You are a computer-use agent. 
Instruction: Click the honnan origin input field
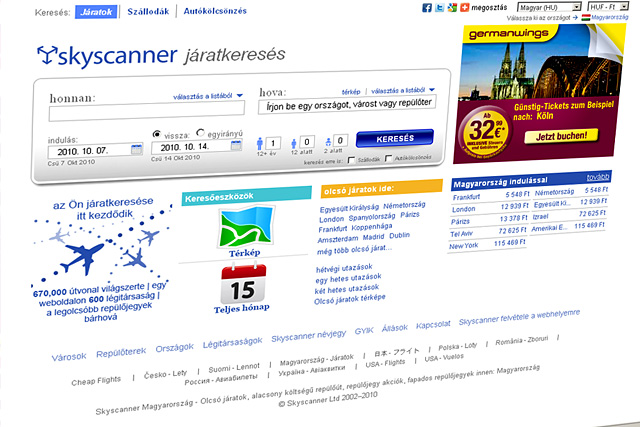(x=147, y=111)
